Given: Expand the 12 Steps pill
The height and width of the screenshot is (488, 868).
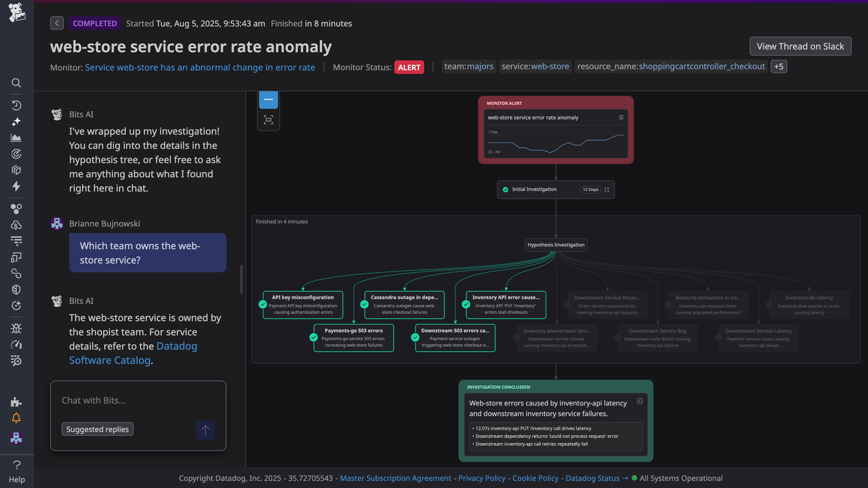Looking at the screenshot, I should tap(590, 190).
